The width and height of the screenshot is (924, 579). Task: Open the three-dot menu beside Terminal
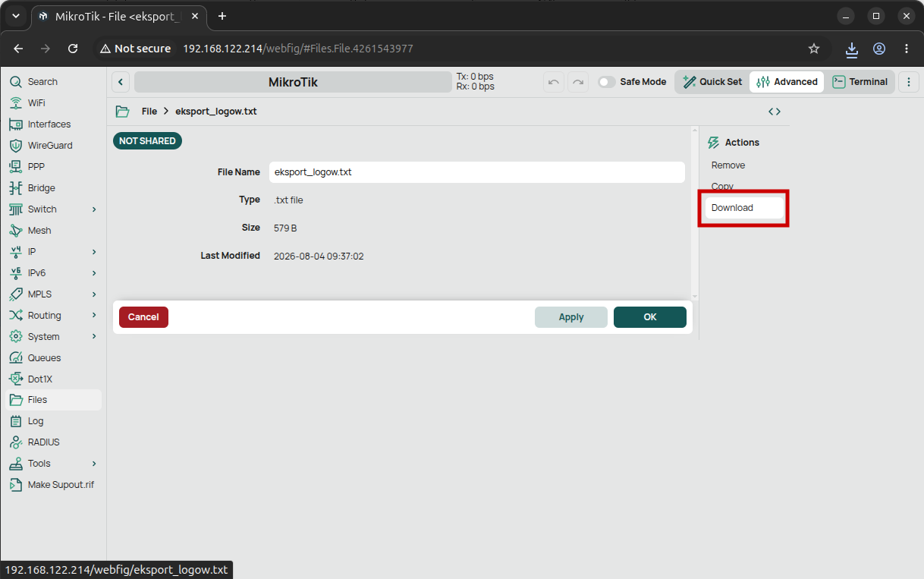pyautogui.click(x=908, y=82)
